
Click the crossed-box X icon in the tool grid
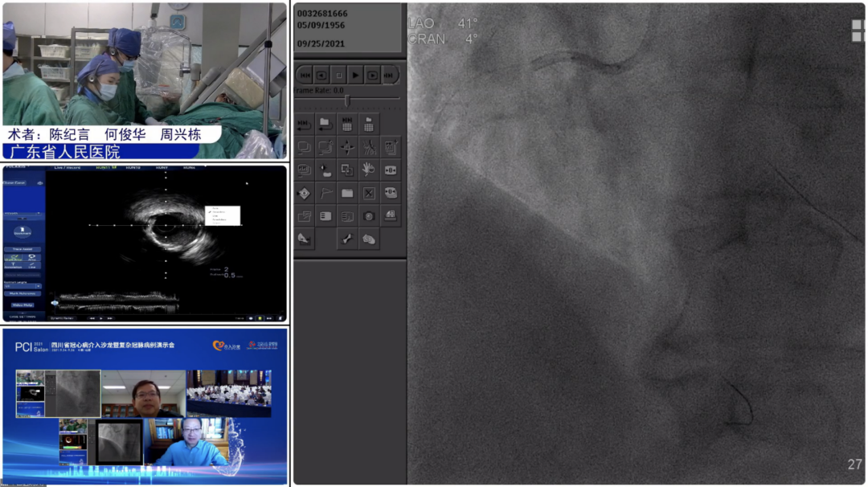[x=369, y=193]
